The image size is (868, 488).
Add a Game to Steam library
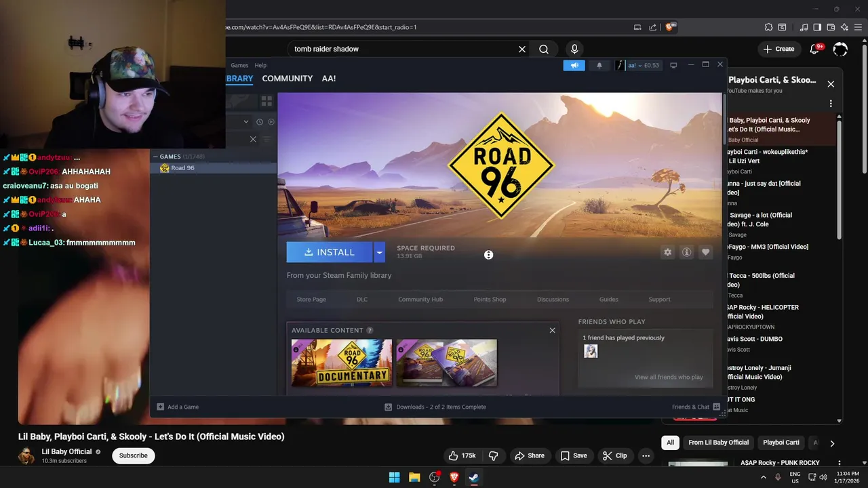coord(178,407)
